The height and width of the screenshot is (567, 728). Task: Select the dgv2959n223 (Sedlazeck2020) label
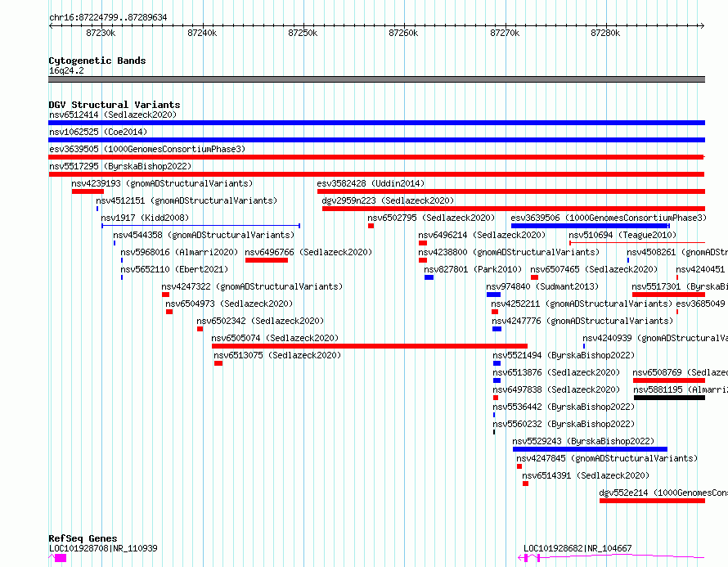[x=388, y=200]
